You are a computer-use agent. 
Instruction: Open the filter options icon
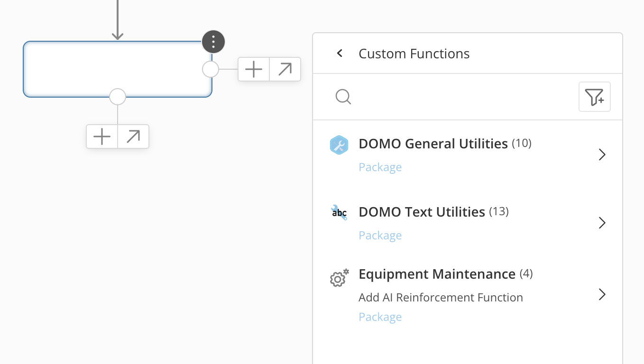(594, 97)
